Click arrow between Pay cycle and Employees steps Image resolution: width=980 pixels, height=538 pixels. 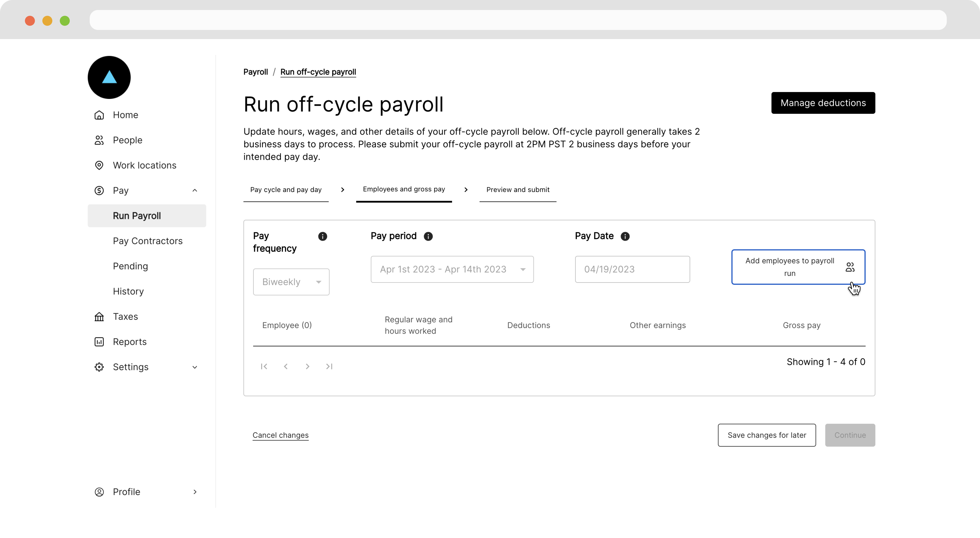[342, 190]
